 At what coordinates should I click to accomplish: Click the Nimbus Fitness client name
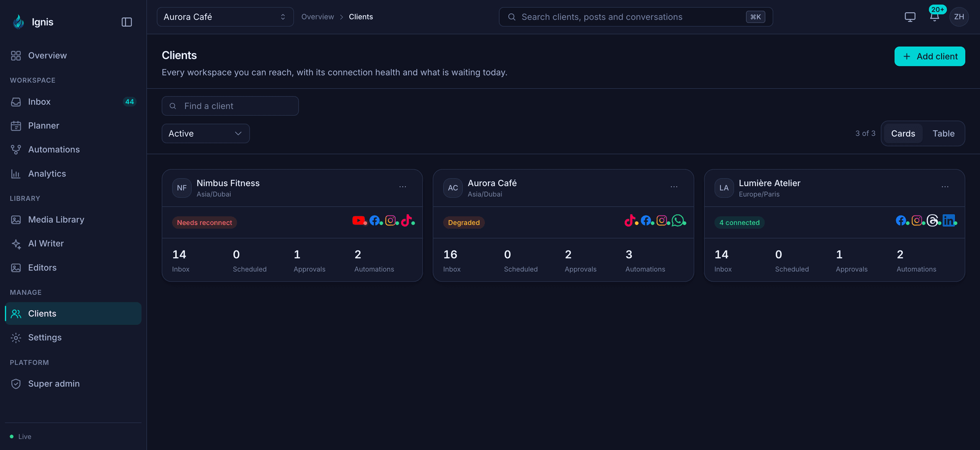point(228,183)
